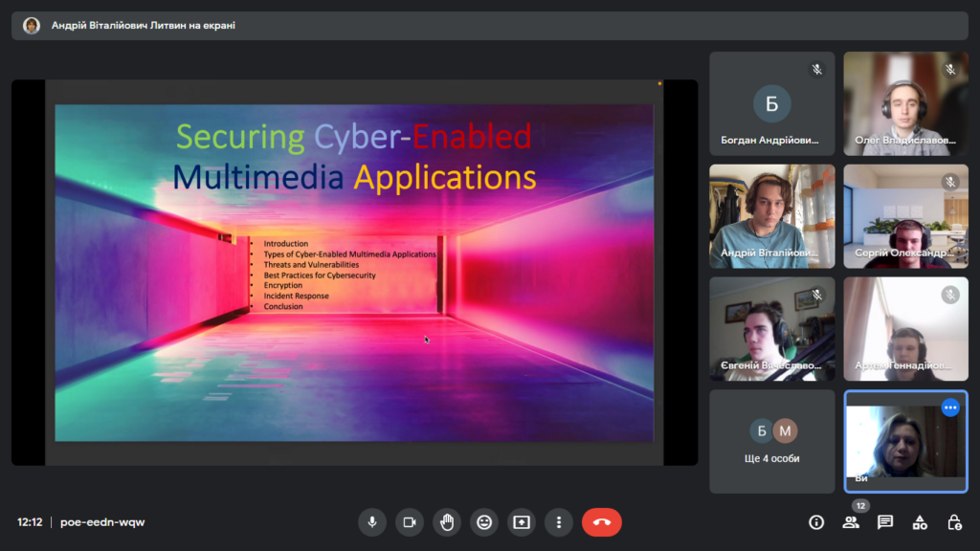Open the emoji reactions panel

coord(484,522)
